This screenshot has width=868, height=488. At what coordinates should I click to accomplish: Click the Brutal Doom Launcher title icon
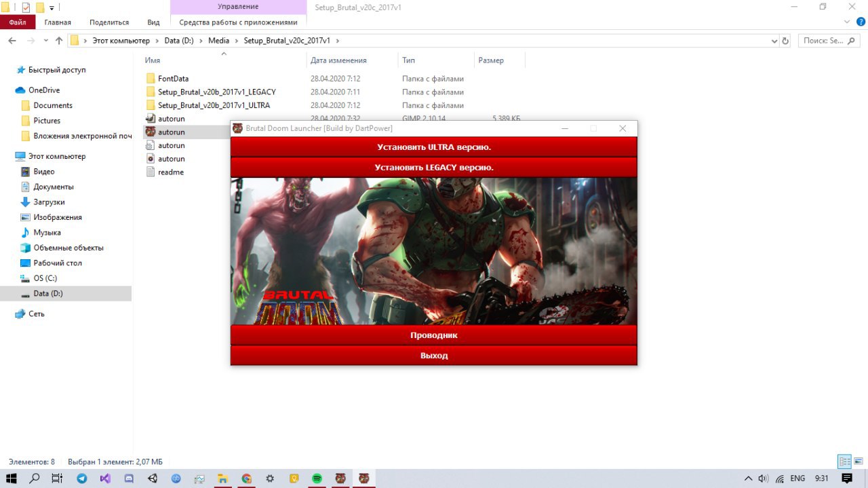[x=238, y=128]
